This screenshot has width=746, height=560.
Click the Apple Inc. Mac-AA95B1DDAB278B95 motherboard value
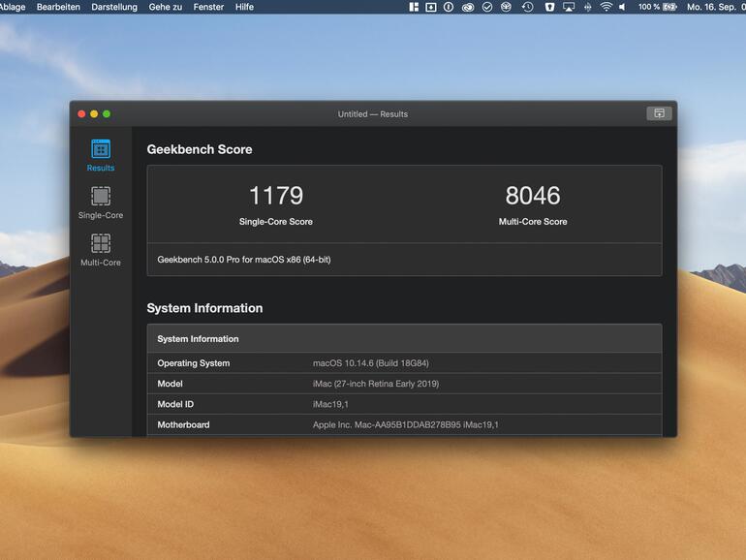pos(405,424)
